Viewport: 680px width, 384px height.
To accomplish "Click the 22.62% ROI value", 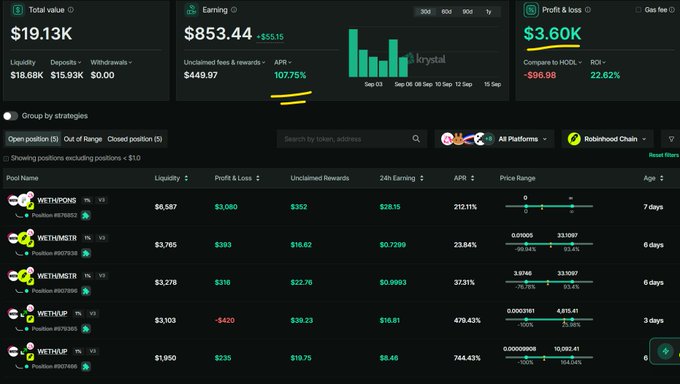I will tap(605, 75).
